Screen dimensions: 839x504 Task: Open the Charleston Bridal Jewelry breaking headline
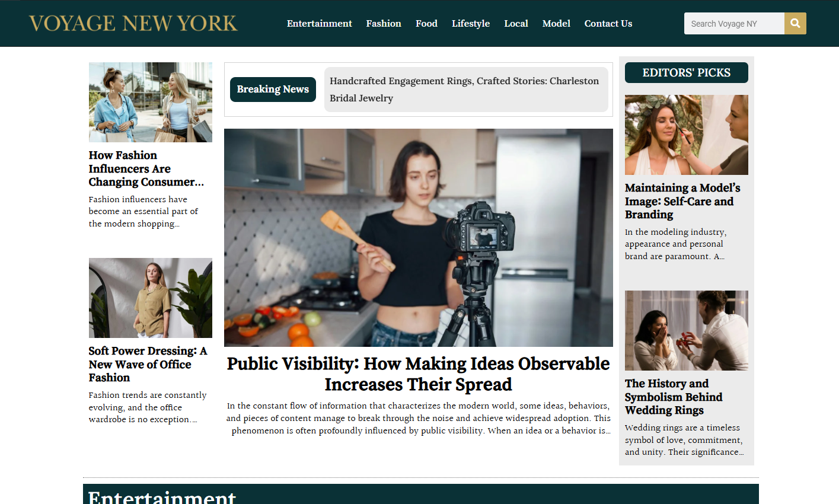tap(464, 90)
